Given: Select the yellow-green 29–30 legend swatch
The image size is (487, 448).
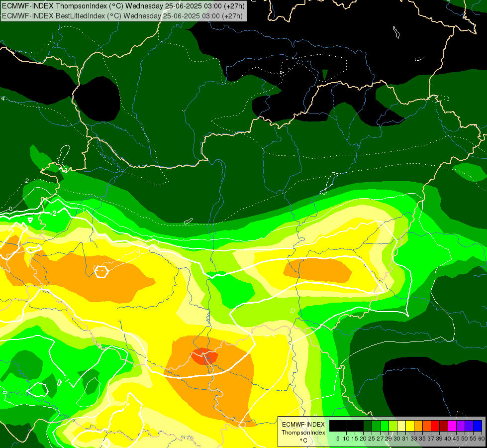Looking at the screenshot, I should click(x=393, y=426).
